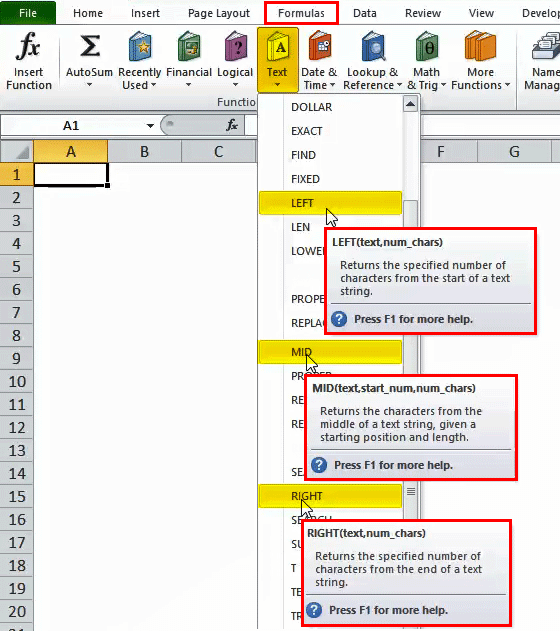
Task: Expand the Recently Used dropdown arrow
Action: pyautogui.click(x=153, y=85)
